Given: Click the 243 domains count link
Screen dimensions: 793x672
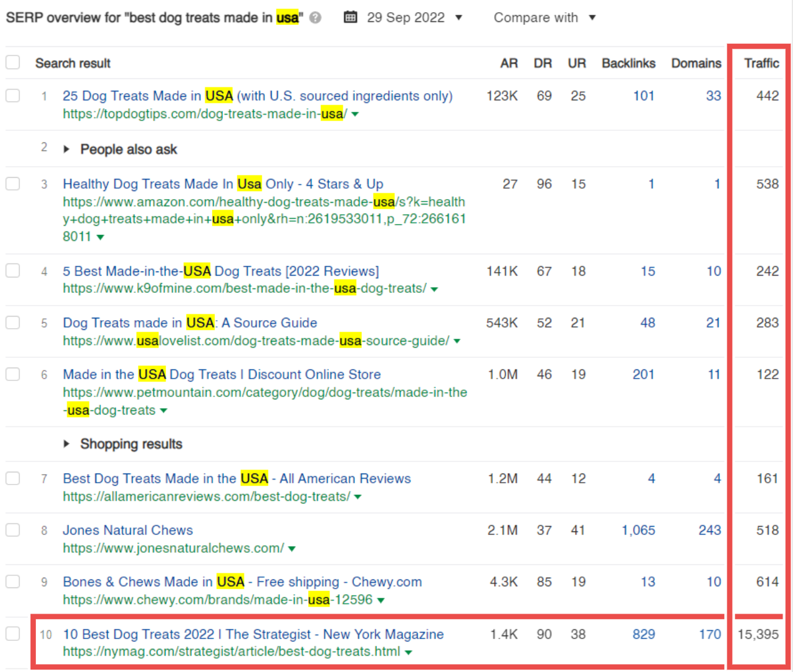Looking at the screenshot, I should tap(710, 530).
